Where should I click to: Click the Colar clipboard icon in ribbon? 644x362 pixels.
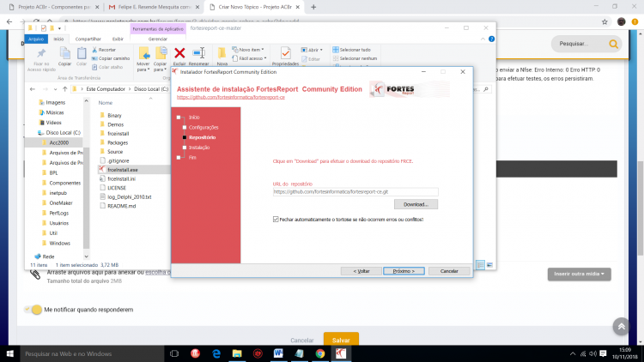pyautogui.click(x=82, y=53)
